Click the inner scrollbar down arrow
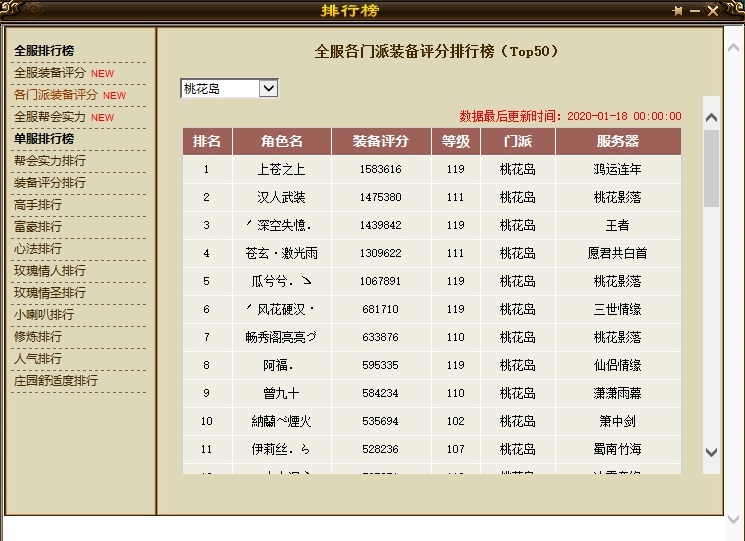 pos(711,452)
